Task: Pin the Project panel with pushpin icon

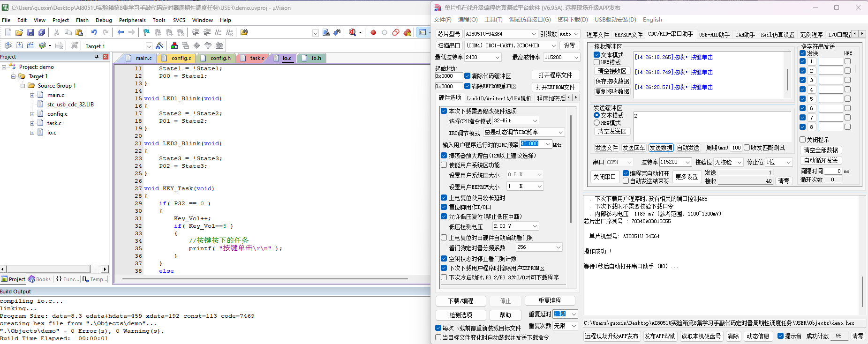Action: 97,57
